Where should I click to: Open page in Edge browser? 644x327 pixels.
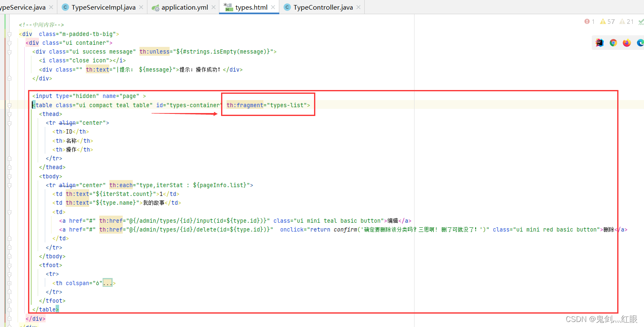640,43
